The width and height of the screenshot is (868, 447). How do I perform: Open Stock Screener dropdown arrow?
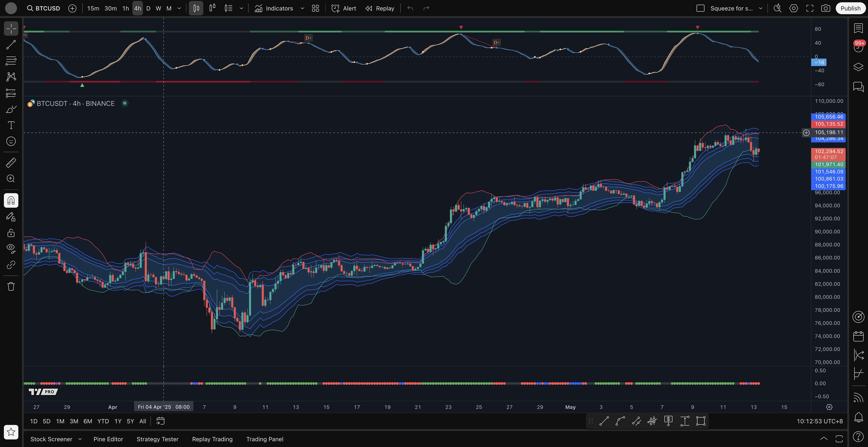click(80, 439)
